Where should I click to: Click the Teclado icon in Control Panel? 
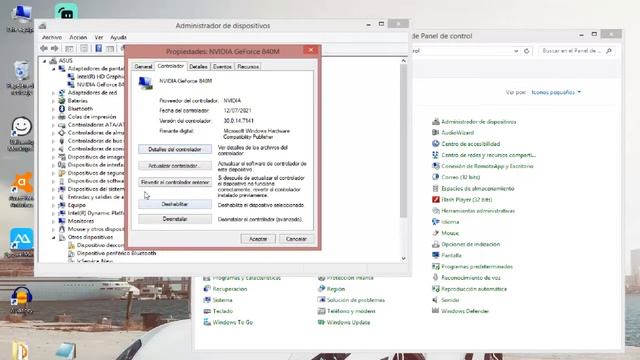207,311
